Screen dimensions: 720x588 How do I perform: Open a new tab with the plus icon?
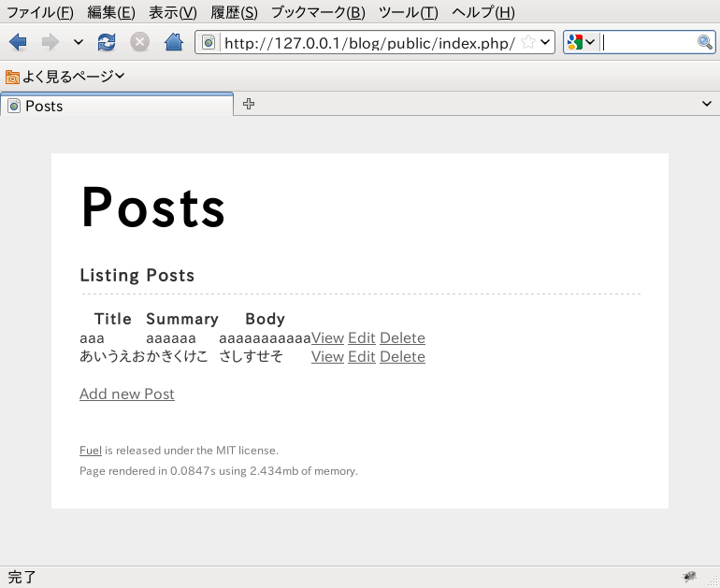[249, 104]
